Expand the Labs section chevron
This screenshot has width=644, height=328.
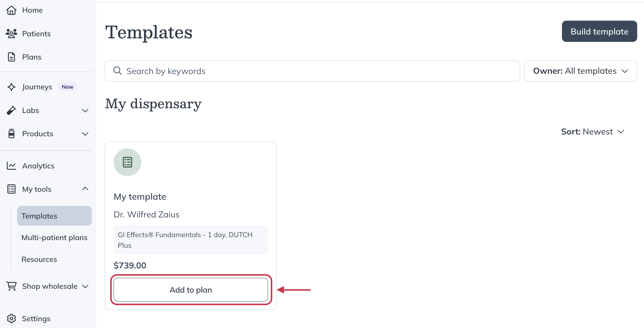click(x=85, y=110)
